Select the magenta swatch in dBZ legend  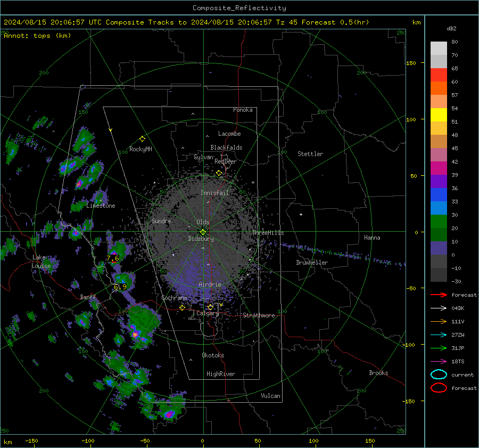[439, 168]
